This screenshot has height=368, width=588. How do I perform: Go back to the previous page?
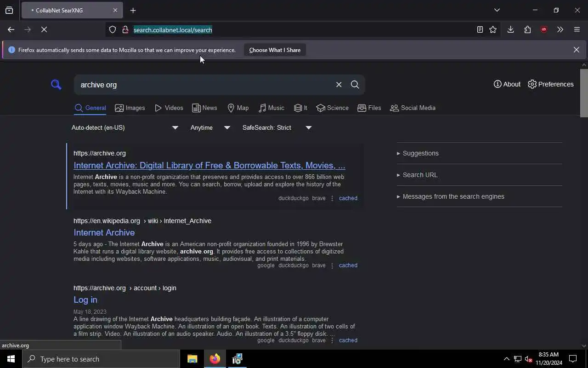point(11,29)
